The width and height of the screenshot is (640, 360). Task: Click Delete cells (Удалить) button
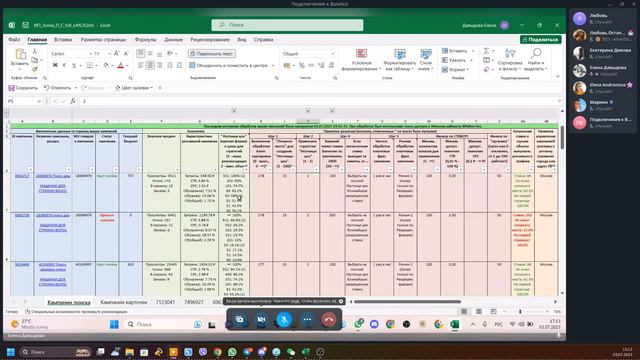(454, 60)
